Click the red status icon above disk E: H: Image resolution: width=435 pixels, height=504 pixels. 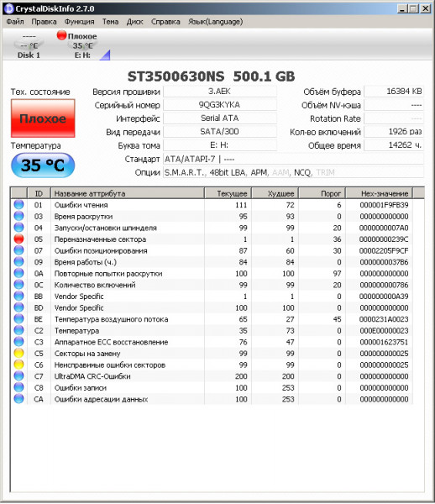[61, 35]
